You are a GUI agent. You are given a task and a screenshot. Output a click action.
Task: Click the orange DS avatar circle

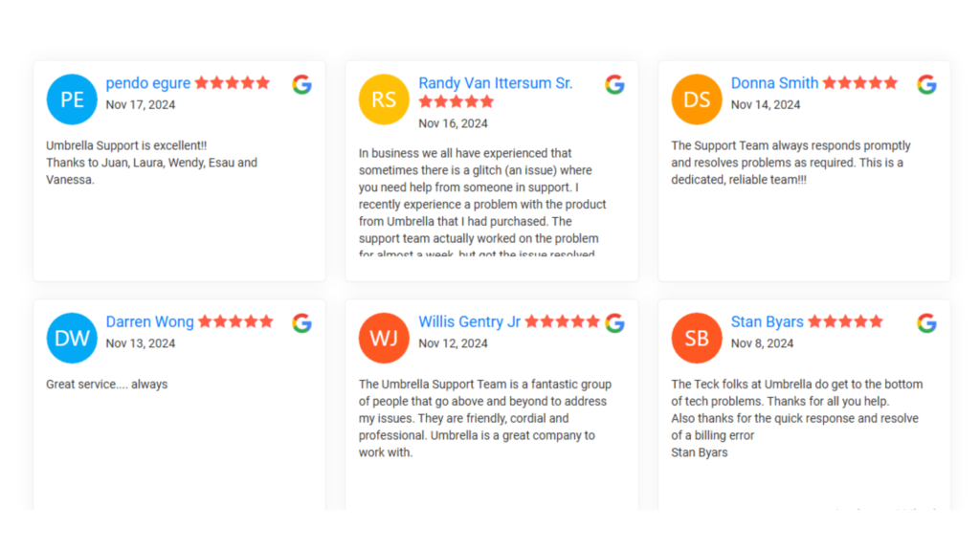[x=697, y=99]
